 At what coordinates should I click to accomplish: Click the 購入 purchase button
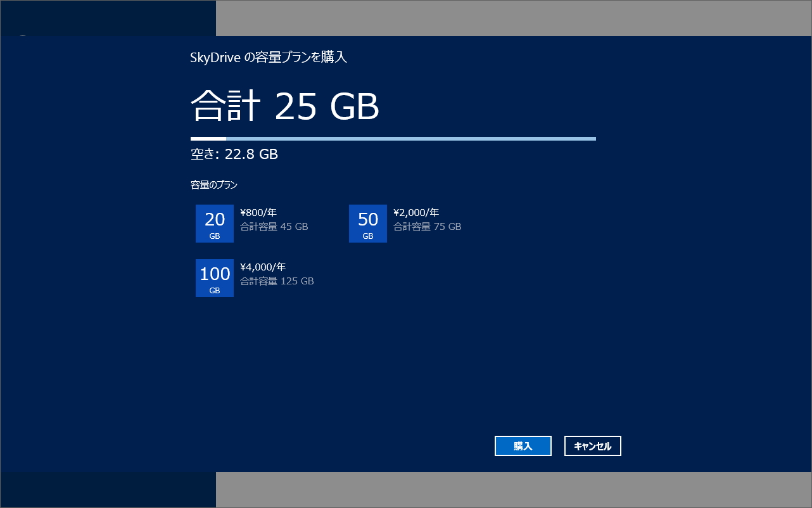click(x=523, y=445)
